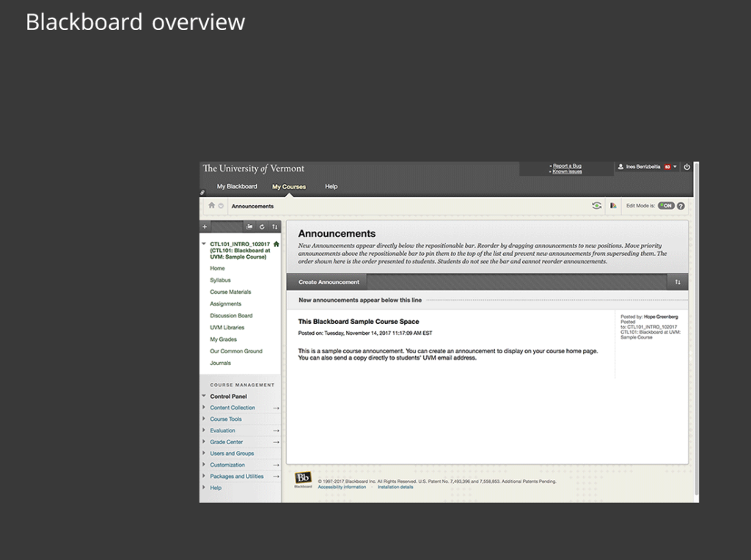Click the Ines Berrizbeitia user name
The width and height of the screenshot is (751, 560).
[643, 166]
